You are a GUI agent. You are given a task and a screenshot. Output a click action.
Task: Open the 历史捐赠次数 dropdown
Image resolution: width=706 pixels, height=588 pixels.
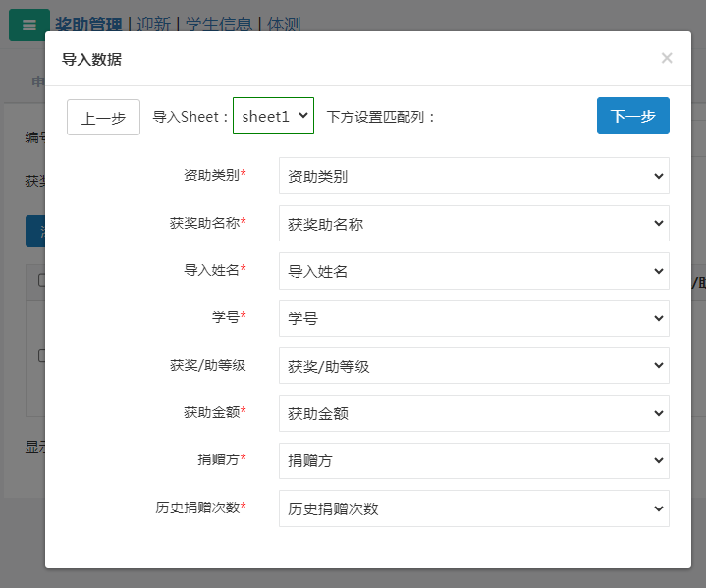(473, 508)
